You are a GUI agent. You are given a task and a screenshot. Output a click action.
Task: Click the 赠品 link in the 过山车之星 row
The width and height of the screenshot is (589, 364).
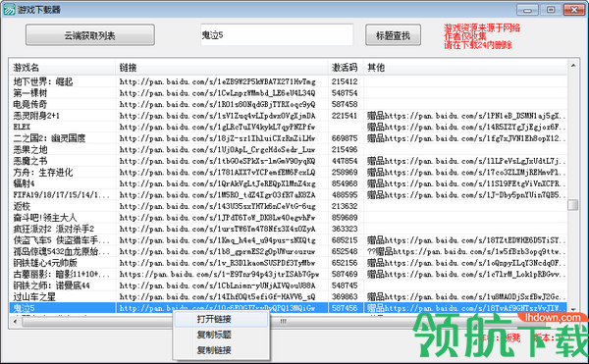(x=466, y=297)
